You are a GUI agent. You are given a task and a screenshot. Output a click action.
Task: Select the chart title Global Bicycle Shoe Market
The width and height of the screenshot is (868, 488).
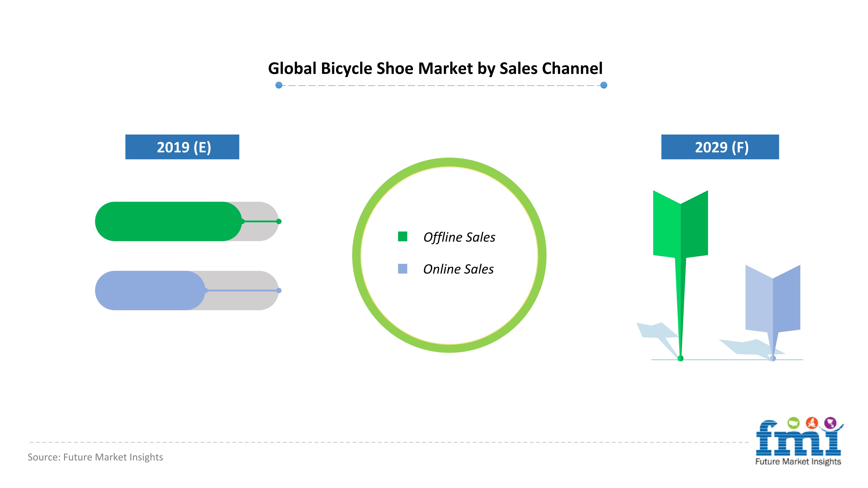click(435, 68)
